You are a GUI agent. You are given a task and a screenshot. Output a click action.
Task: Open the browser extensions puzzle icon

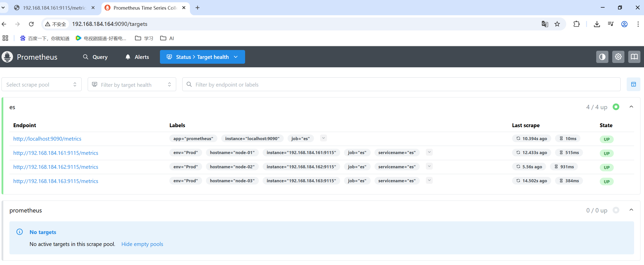click(576, 24)
